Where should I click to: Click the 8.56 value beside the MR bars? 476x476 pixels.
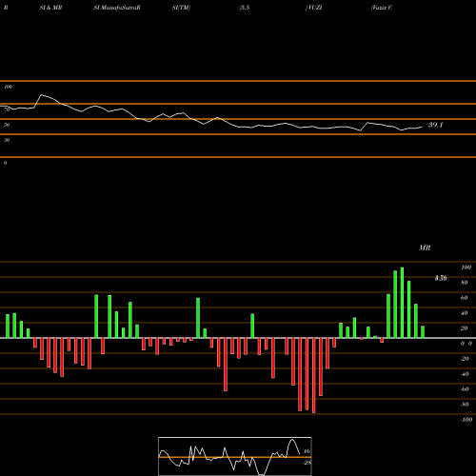pyautogui.click(x=441, y=278)
